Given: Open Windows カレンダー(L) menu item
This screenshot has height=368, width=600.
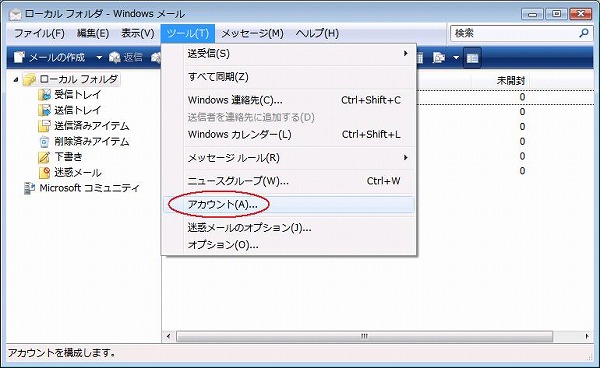Looking at the screenshot, I should [x=289, y=135].
